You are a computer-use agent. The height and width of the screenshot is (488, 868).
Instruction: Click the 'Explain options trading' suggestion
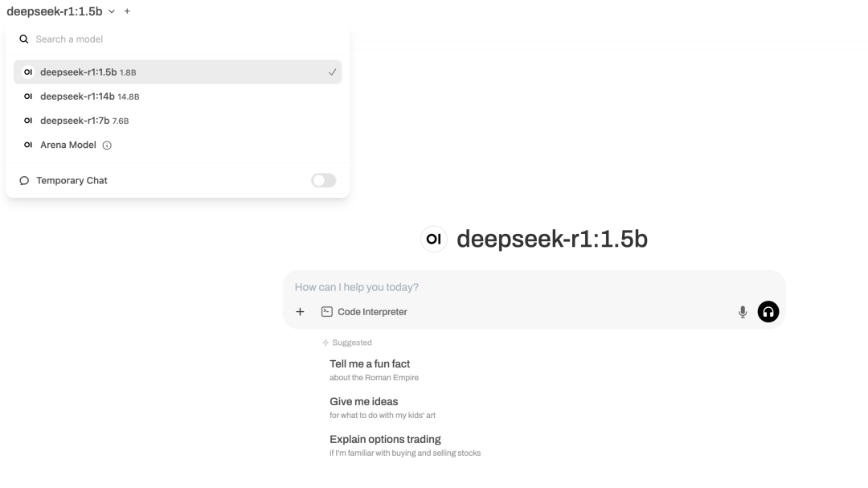pyautogui.click(x=385, y=440)
